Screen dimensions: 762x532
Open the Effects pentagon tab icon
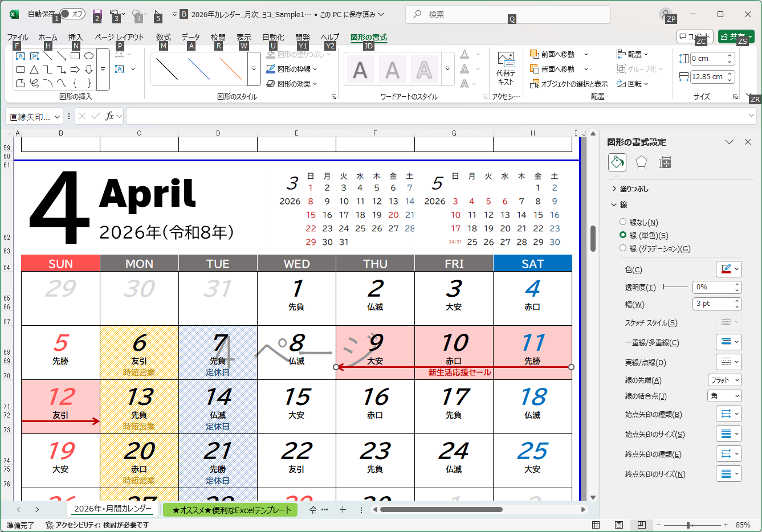[x=641, y=162]
